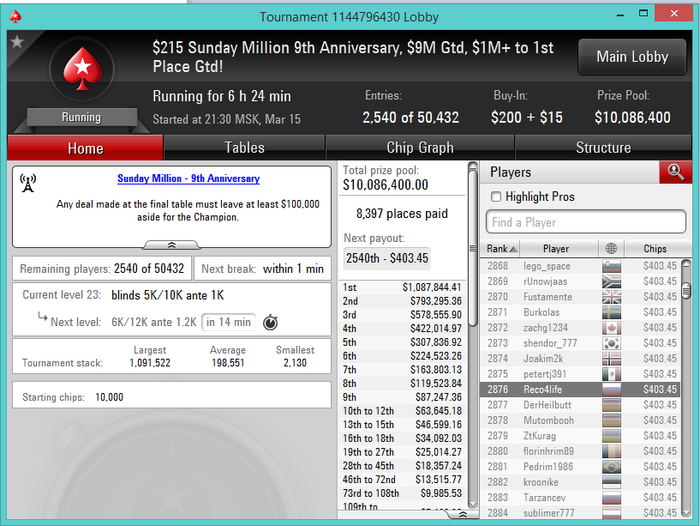The width and height of the screenshot is (700, 526).
Task: Select player row Mutombooh
Action: click(580, 420)
